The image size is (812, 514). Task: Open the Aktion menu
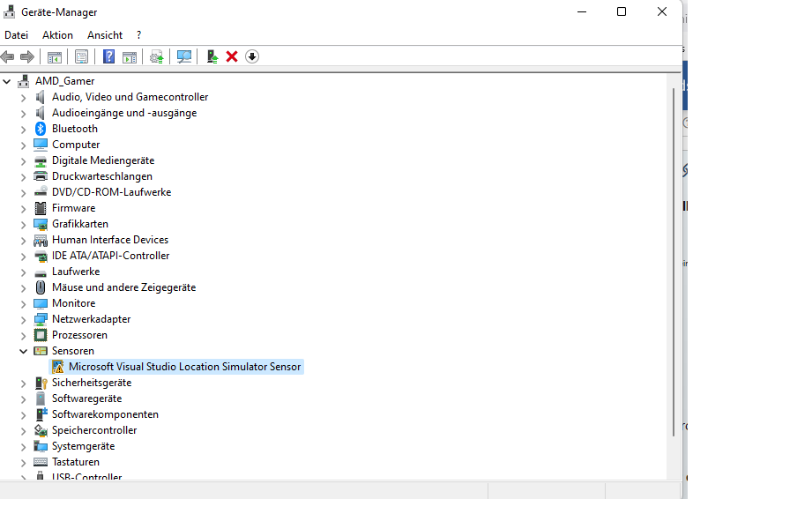pyautogui.click(x=57, y=35)
